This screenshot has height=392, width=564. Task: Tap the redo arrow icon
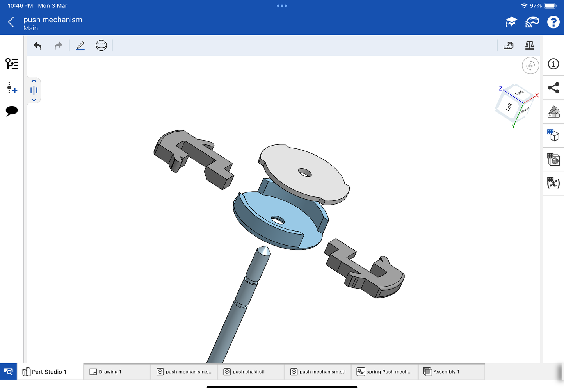58,46
